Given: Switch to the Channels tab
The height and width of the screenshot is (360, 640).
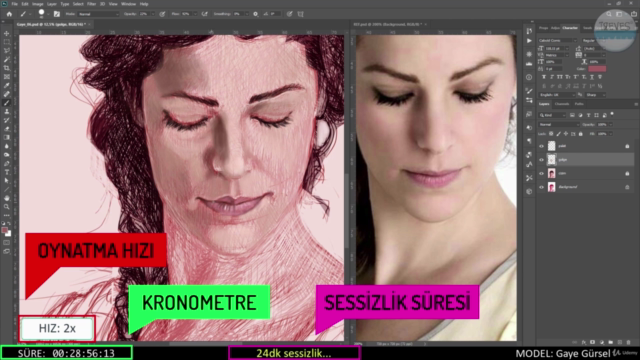Looking at the screenshot, I should point(562,104).
